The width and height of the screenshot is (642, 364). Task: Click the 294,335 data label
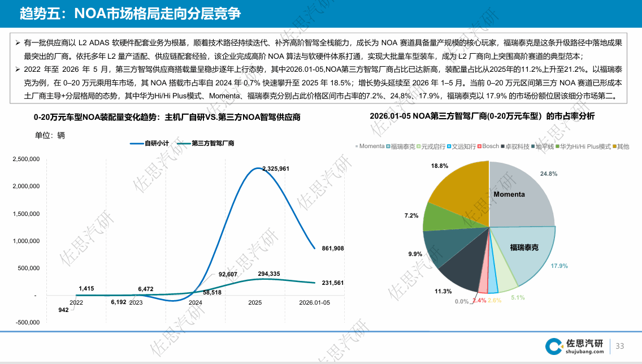pyautogui.click(x=268, y=274)
